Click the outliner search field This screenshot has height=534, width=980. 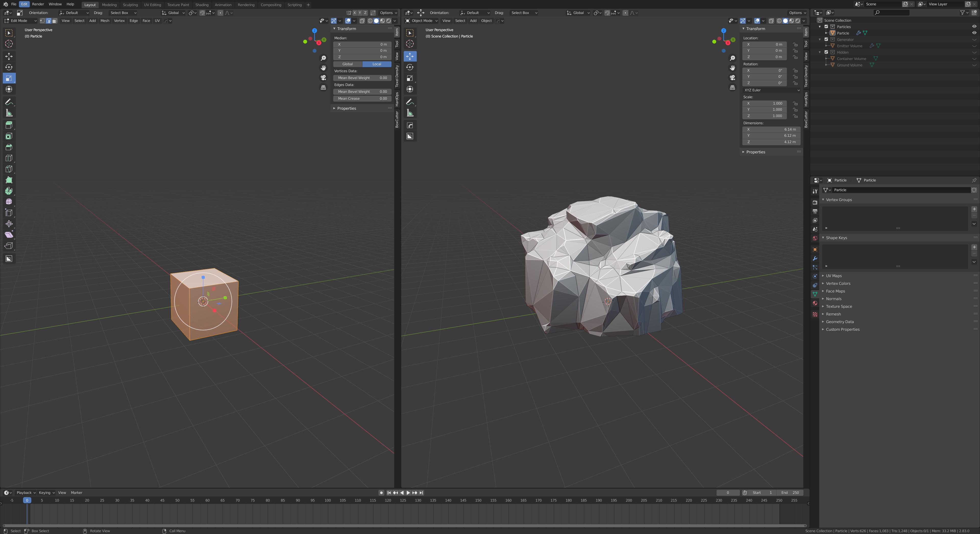tap(891, 13)
